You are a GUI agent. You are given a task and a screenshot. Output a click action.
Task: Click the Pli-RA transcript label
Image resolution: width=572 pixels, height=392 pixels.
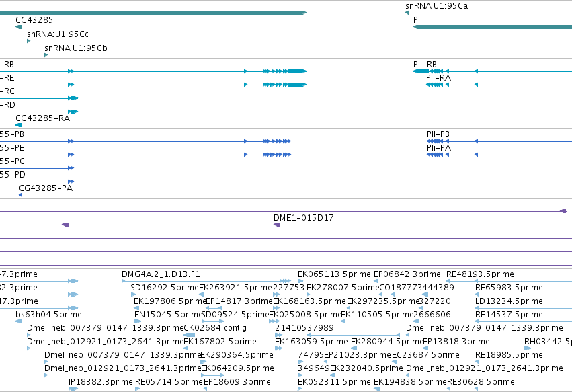(x=438, y=78)
